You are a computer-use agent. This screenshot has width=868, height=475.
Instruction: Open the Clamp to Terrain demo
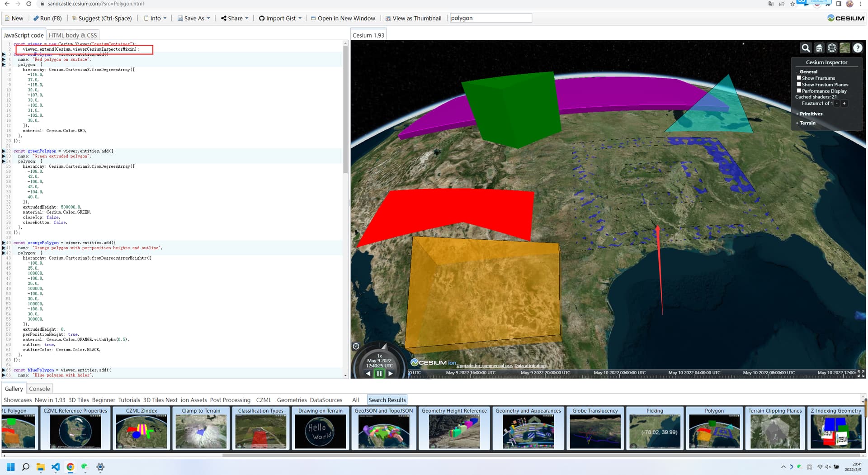click(x=201, y=428)
